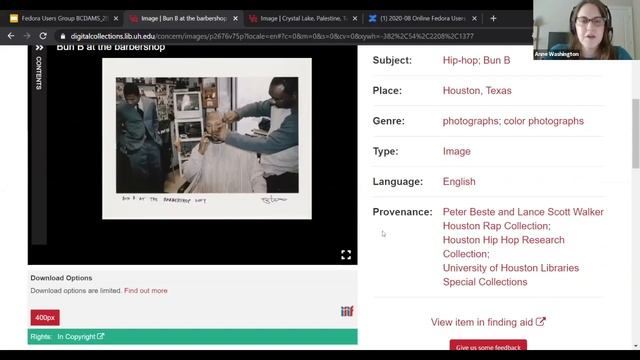
Task: Click the browser forward arrow
Action: point(27,36)
